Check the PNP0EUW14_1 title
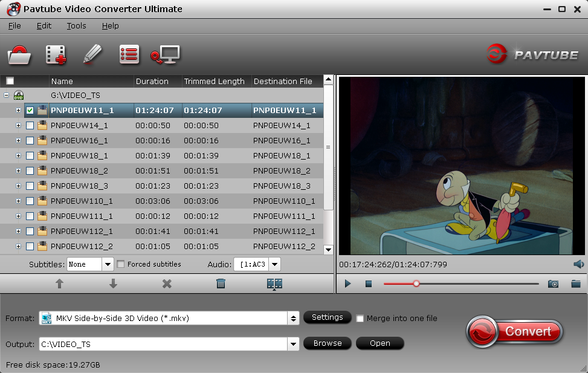This screenshot has width=588, height=373. (30, 125)
